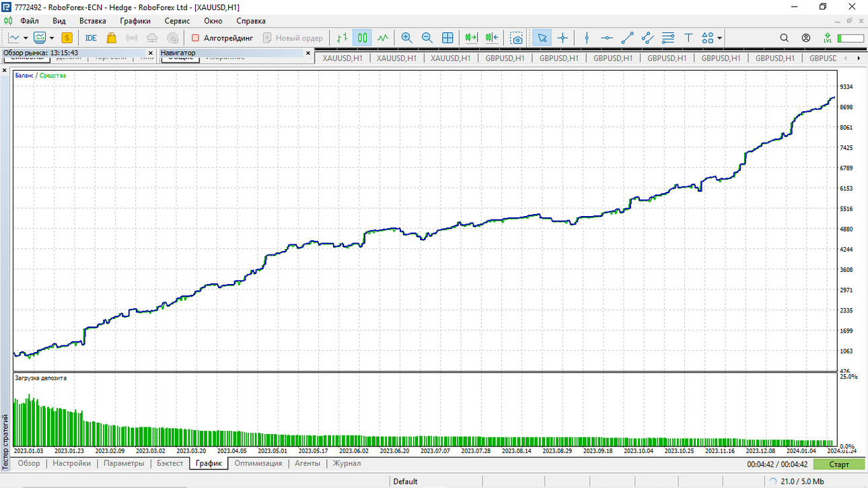Click the green battery connection indicator
Screen dimensions: 868x488
coord(851,38)
